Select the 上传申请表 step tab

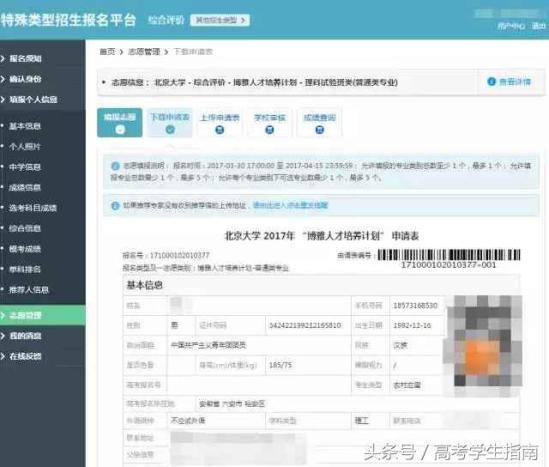220,123
